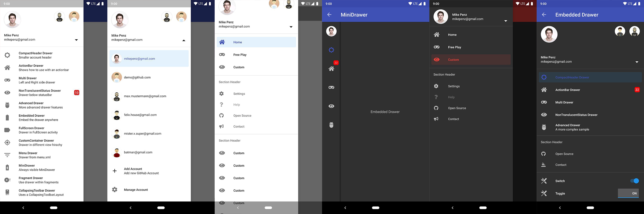Tap the home icon with 22 badge in MiniDrawer

tap(332, 69)
